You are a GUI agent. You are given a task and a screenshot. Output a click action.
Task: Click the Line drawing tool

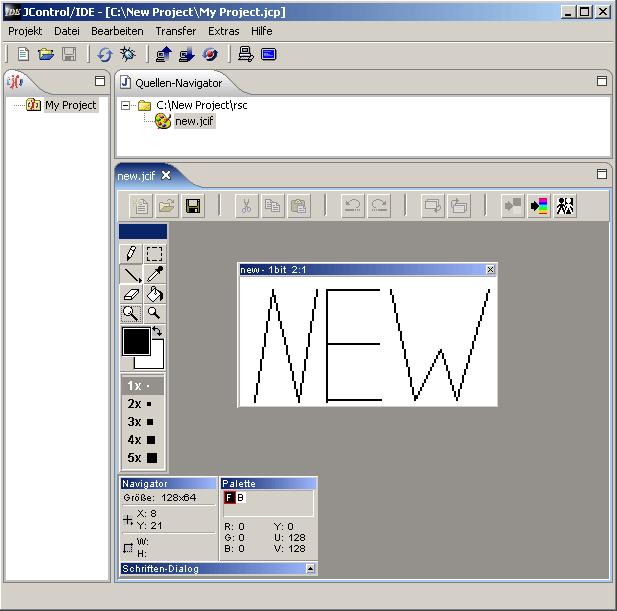click(130, 274)
